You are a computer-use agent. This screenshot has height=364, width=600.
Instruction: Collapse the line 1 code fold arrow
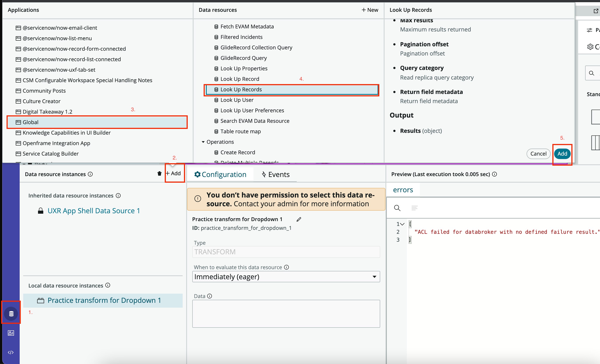(402, 224)
